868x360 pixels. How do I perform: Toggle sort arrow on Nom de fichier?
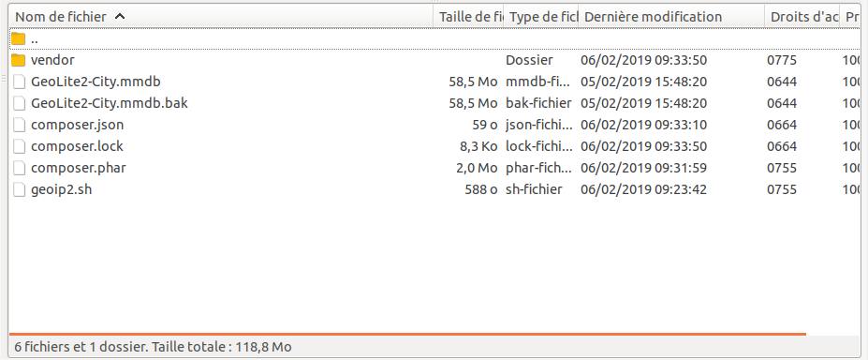tap(120, 17)
